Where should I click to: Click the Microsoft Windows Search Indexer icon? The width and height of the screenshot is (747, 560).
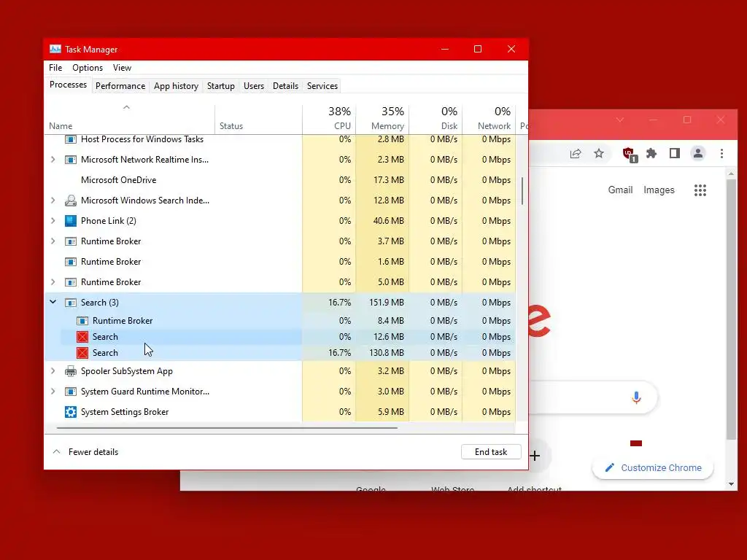(71, 201)
